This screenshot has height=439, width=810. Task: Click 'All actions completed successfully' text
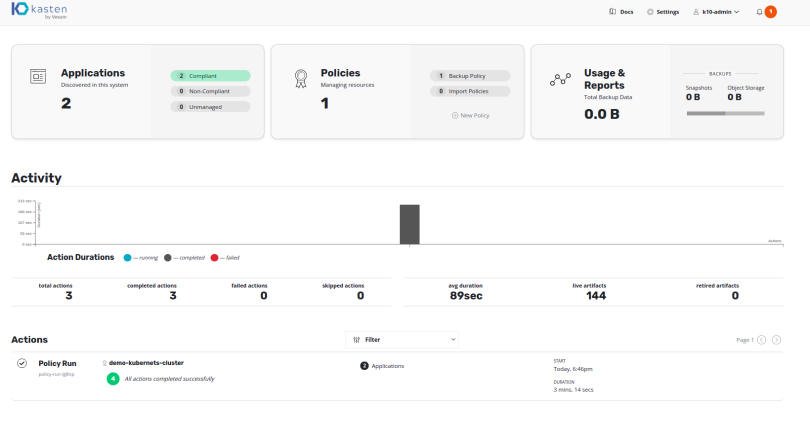169,379
